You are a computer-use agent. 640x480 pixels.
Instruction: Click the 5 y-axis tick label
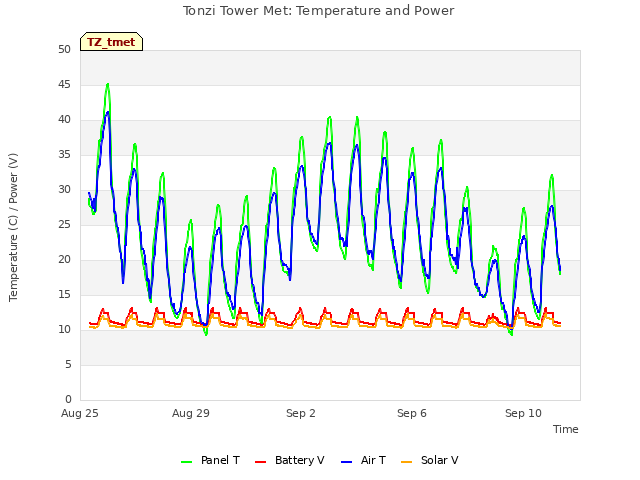[68, 365]
